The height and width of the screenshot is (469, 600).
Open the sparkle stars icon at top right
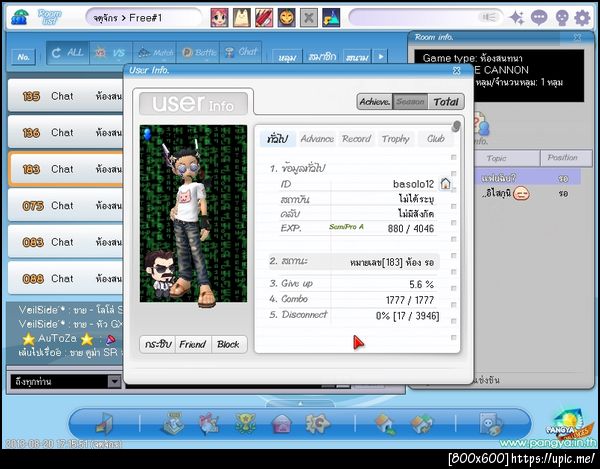517,18
